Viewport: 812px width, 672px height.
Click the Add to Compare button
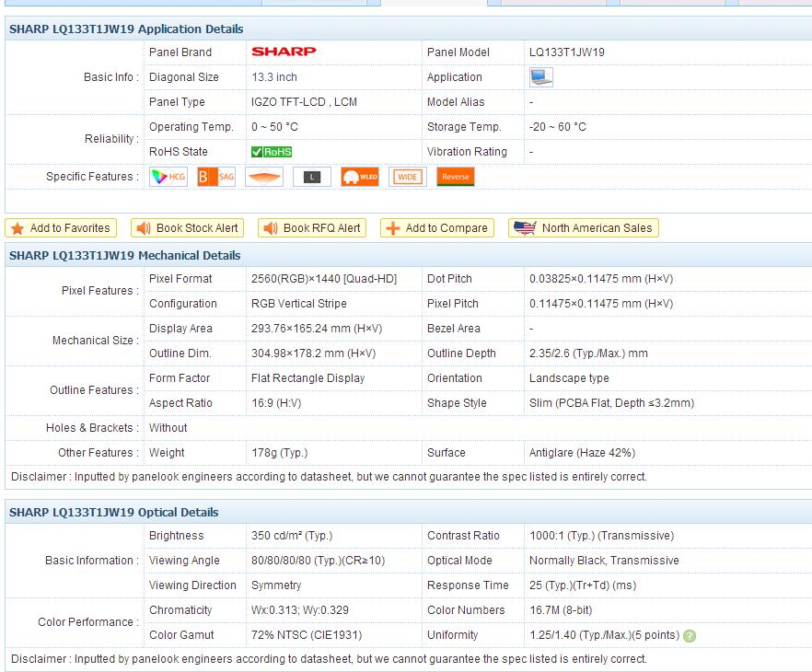pos(437,228)
